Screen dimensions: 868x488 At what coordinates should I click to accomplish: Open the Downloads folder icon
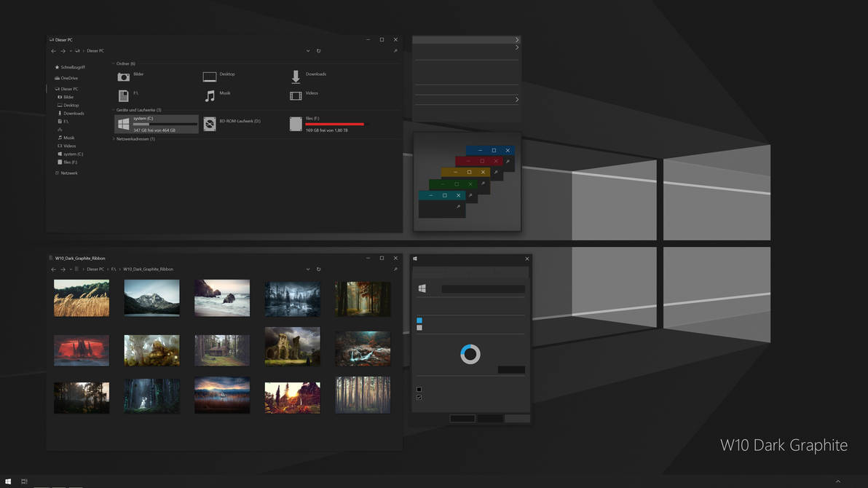[x=296, y=76]
